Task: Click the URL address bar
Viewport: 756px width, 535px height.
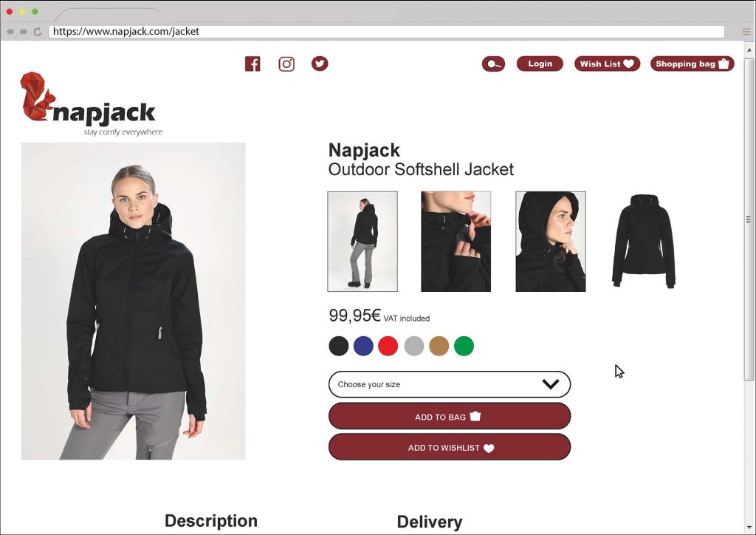Action: pyautogui.click(x=387, y=32)
